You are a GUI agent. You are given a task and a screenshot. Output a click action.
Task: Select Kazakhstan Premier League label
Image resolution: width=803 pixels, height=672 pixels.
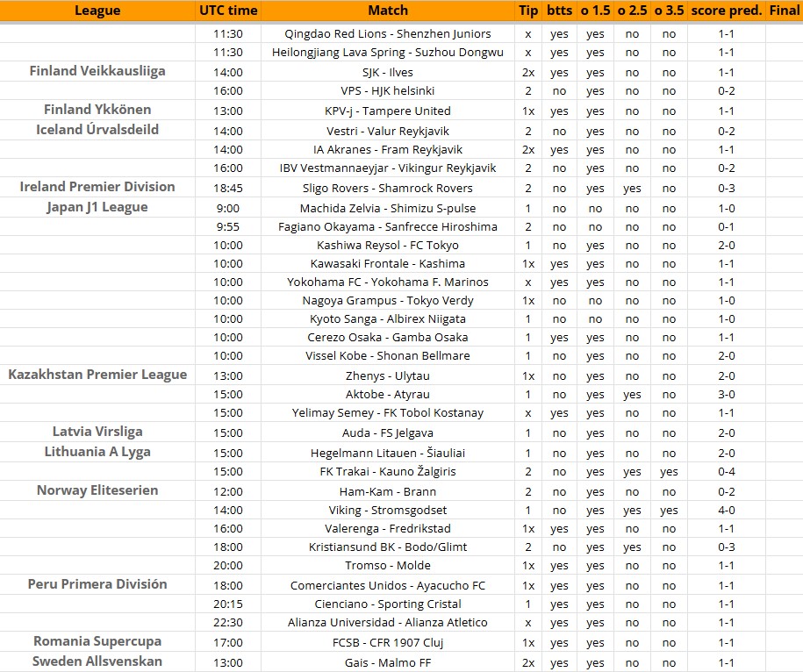pos(97,374)
